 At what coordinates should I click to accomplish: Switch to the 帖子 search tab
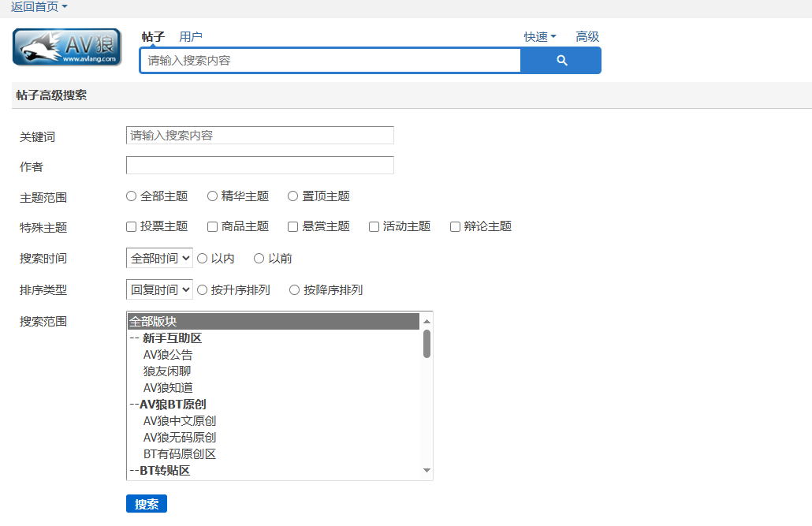153,36
